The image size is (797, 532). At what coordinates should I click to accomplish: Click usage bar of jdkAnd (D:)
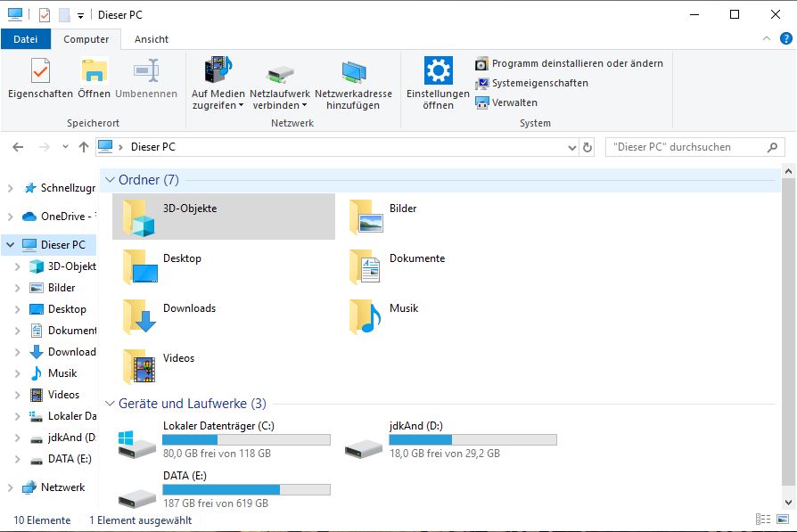coord(473,439)
